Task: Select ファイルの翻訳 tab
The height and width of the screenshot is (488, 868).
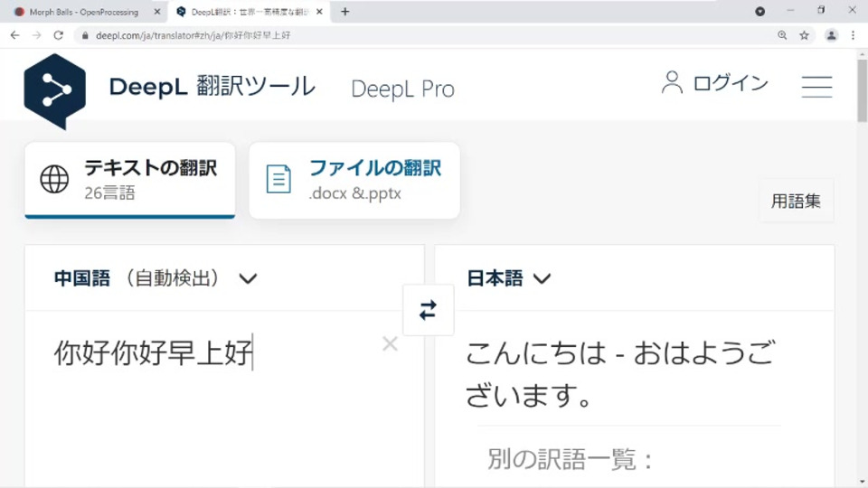Action: pos(354,180)
